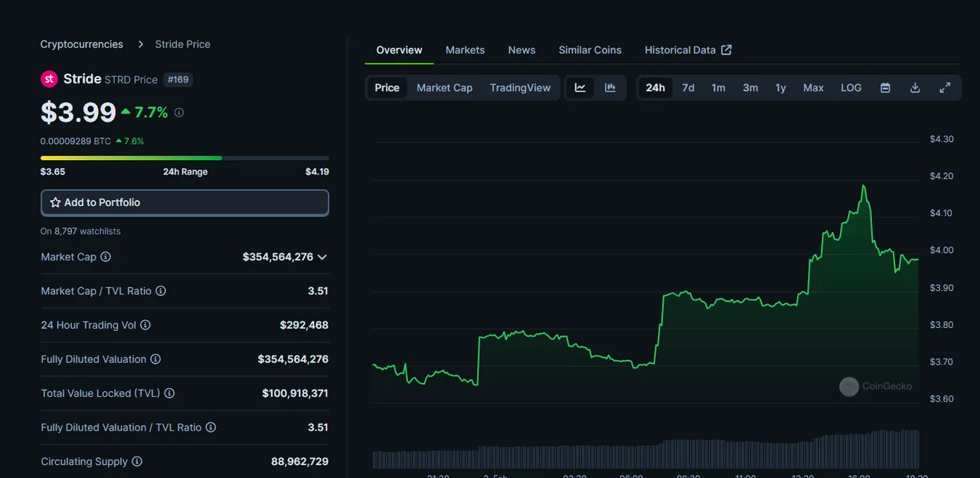This screenshot has height=478, width=980.
Task: Expand chart to fullscreen
Action: [945, 88]
